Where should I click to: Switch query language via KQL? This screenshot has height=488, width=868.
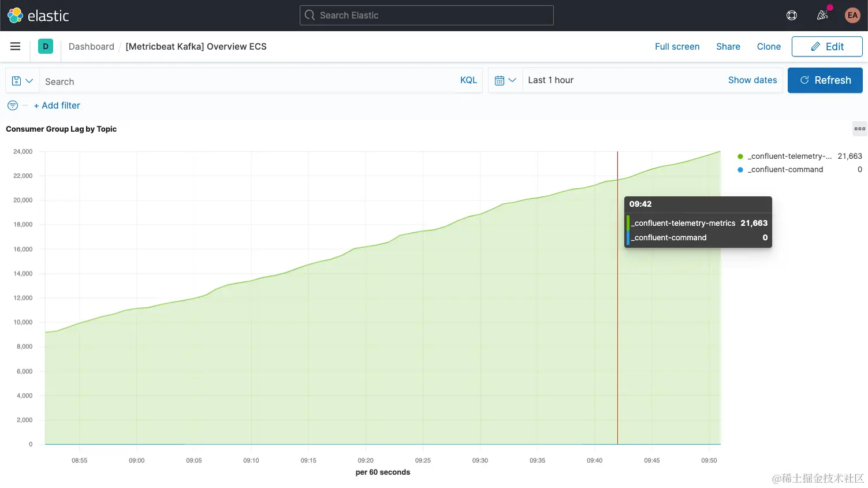tap(468, 80)
